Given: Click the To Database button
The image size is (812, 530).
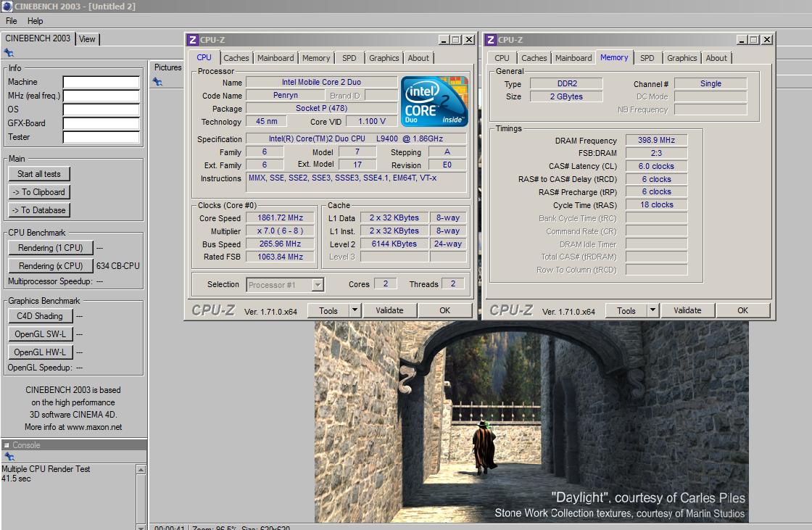Looking at the screenshot, I should (x=39, y=210).
